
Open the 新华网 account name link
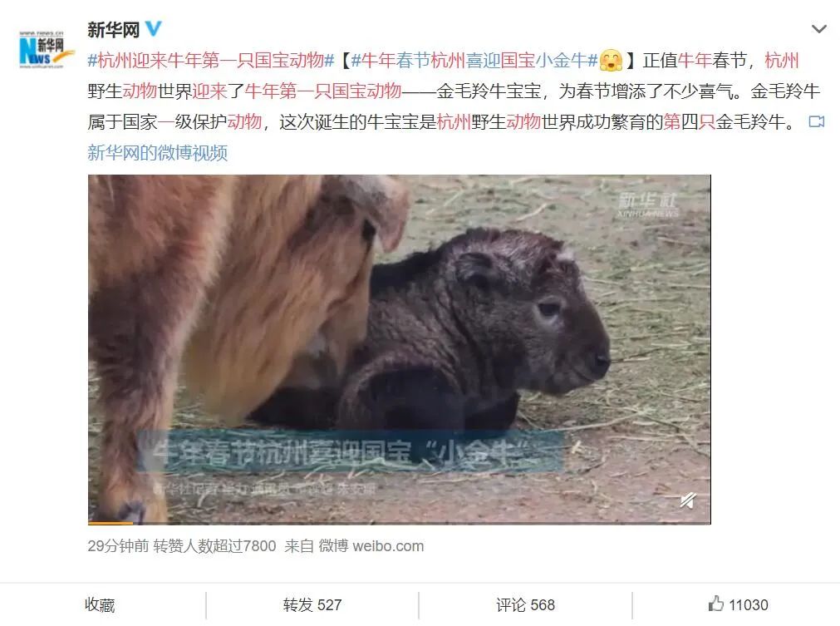[x=114, y=29]
